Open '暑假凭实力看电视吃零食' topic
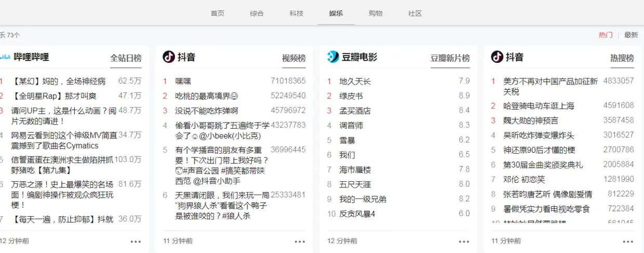Screen dimensions: 644x253 click(546, 209)
